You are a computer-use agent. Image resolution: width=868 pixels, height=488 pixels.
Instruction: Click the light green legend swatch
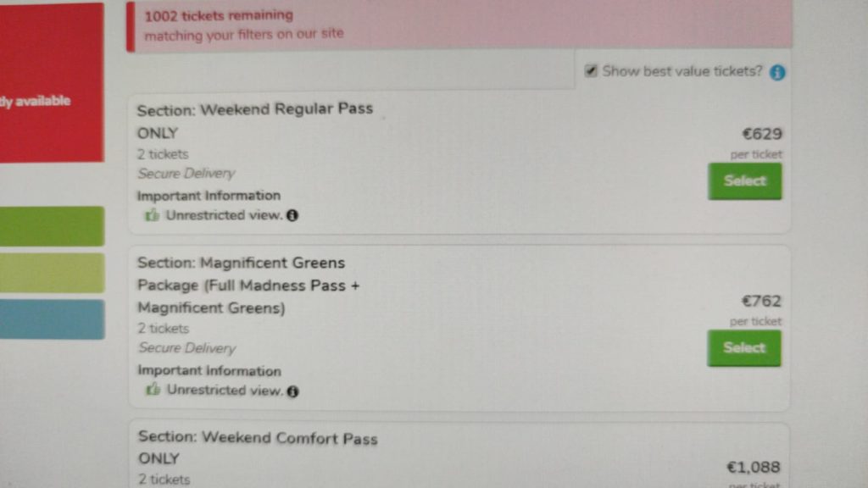point(52,273)
